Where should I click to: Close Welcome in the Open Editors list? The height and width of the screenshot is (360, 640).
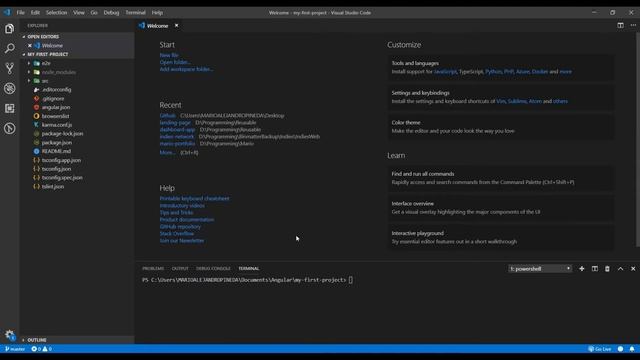(x=30, y=45)
